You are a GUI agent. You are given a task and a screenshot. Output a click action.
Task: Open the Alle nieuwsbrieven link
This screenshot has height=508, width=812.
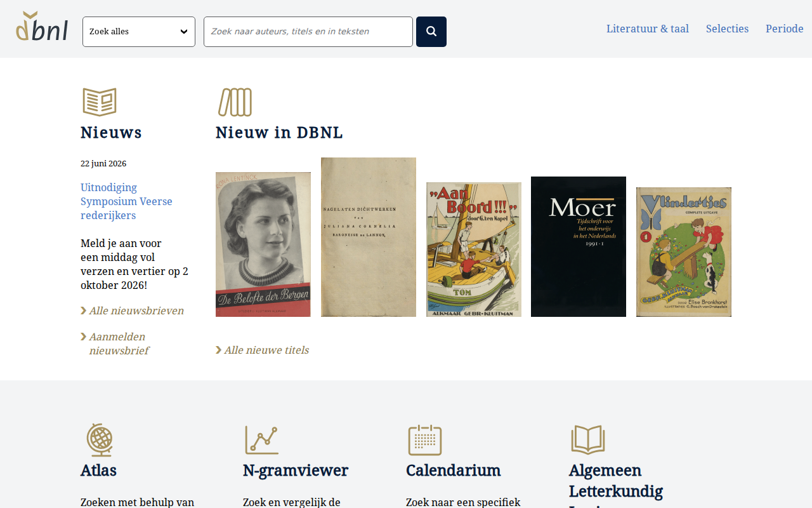(132, 311)
